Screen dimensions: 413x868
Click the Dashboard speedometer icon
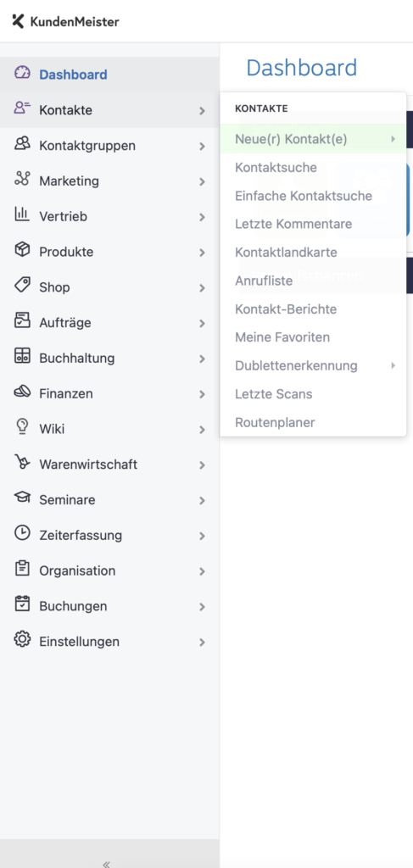click(22, 73)
